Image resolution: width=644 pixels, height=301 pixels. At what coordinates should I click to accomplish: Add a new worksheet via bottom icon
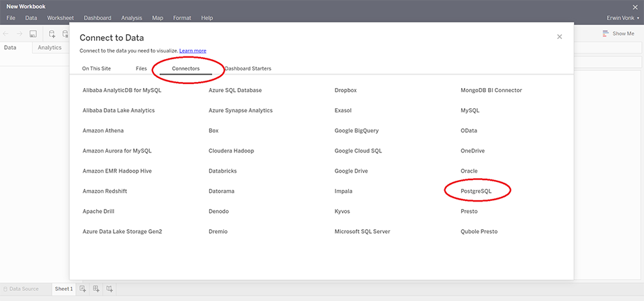pyautogui.click(x=83, y=289)
